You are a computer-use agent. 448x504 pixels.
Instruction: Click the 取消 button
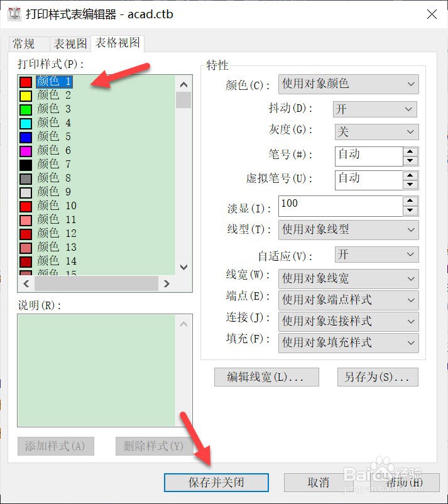tap(319, 483)
